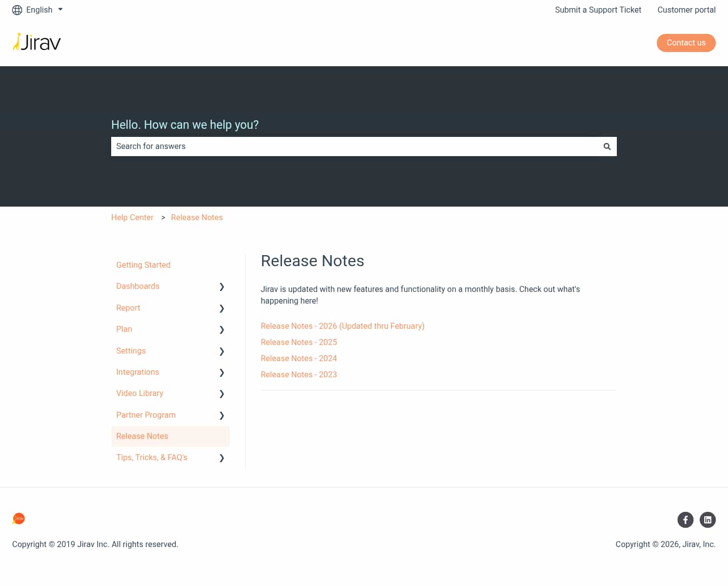Click Submit a Support Ticket

pos(598,10)
